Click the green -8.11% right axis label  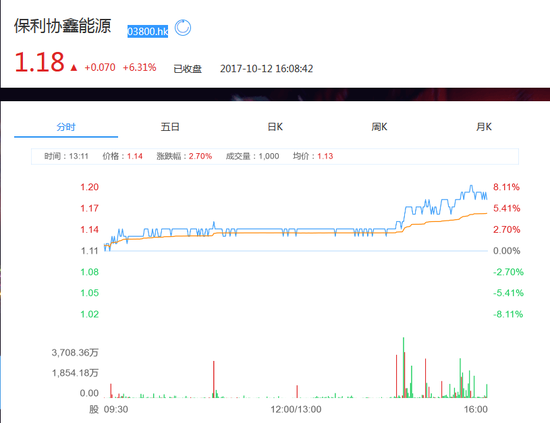coord(508,314)
